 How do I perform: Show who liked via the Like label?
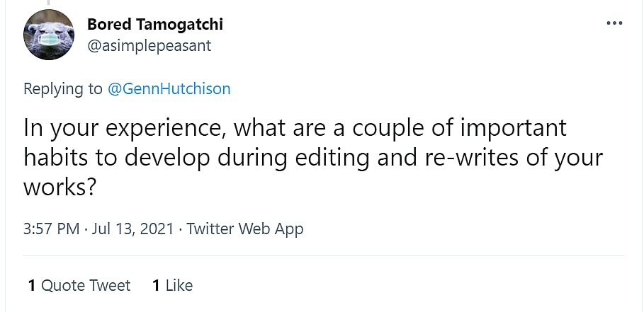point(179,285)
